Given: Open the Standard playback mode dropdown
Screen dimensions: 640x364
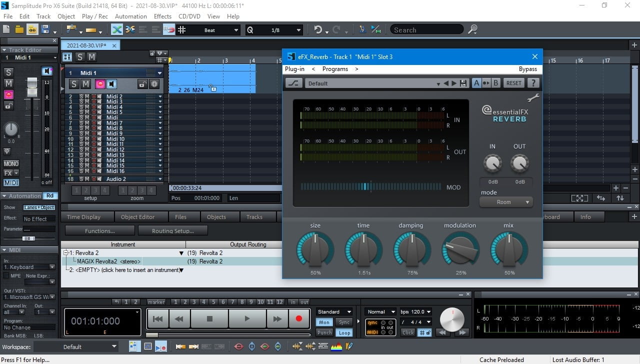Looking at the screenshot, I should pyautogui.click(x=334, y=312).
